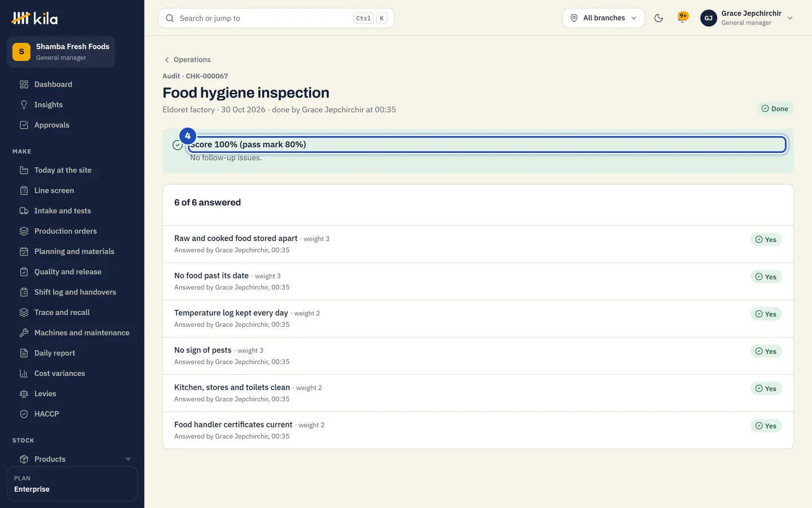Expand the Products submenu chevron
Screen dimensions: 812x508
click(x=128, y=459)
